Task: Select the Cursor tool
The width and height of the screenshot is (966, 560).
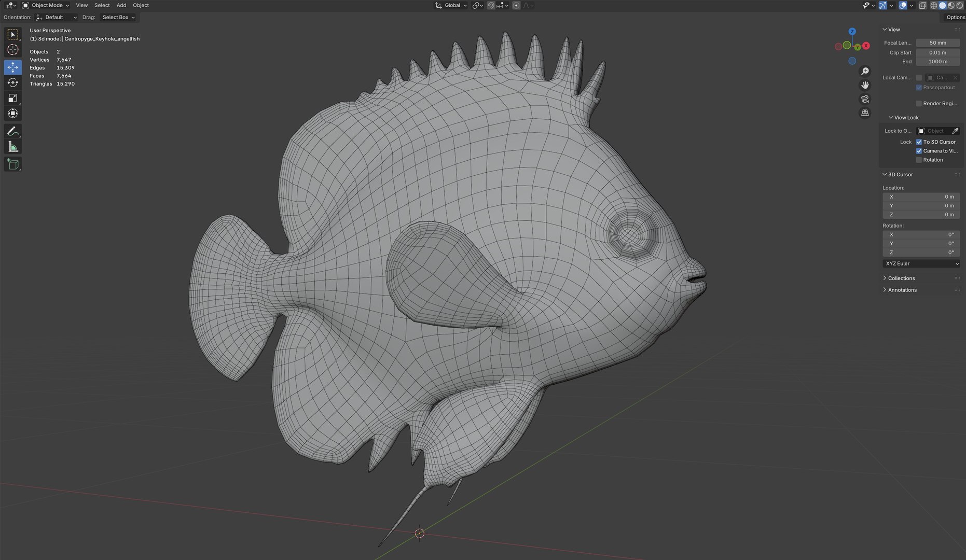Action: pyautogui.click(x=13, y=50)
